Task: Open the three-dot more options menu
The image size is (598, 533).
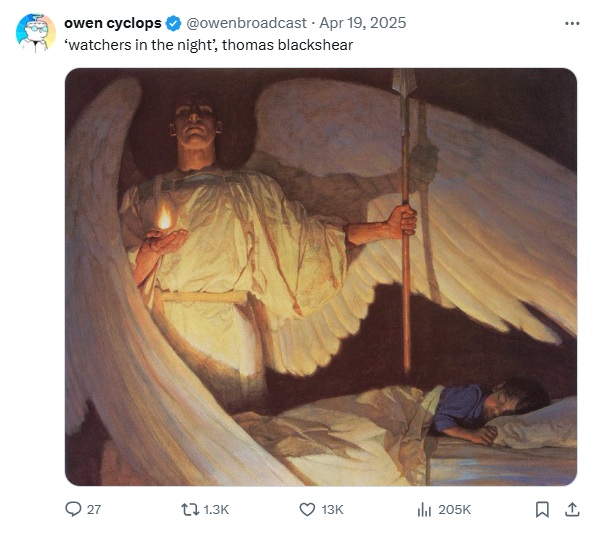Action: (x=572, y=24)
